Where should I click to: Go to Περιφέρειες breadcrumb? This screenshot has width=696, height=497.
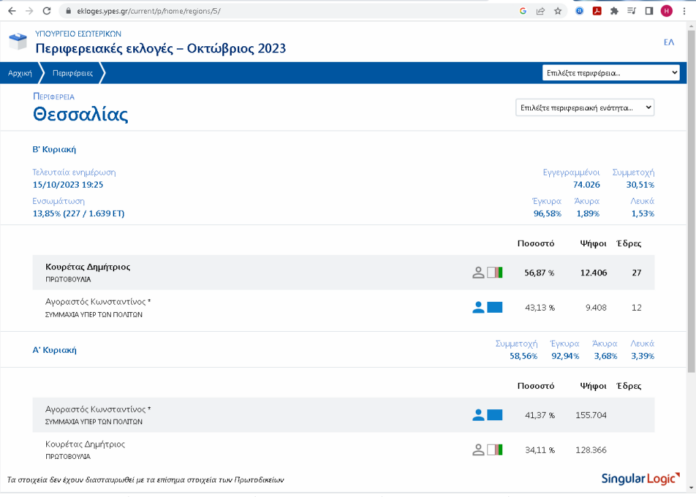[x=72, y=73]
